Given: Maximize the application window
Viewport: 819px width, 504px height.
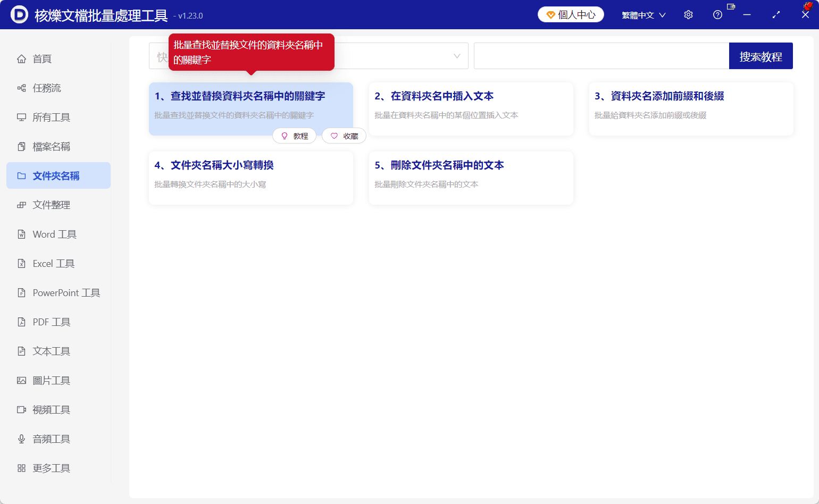Looking at the screenshot, I should (776, 15).
